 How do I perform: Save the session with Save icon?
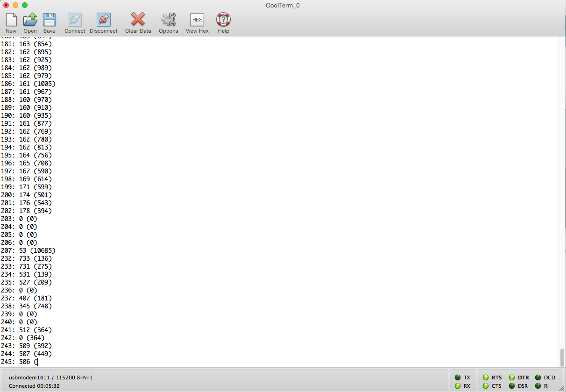coord(49,20)
